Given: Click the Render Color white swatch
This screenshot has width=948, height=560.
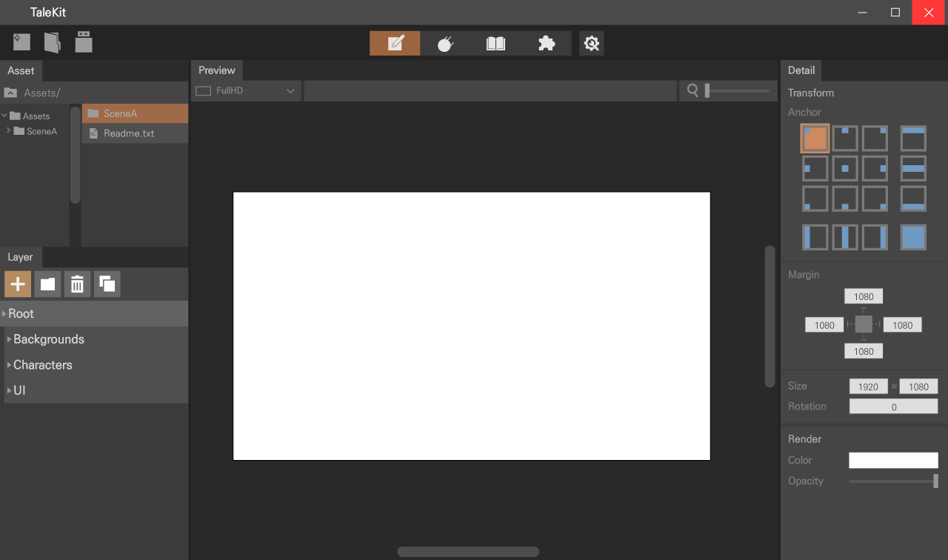Looking at the screenshot, I should [893, 460].
